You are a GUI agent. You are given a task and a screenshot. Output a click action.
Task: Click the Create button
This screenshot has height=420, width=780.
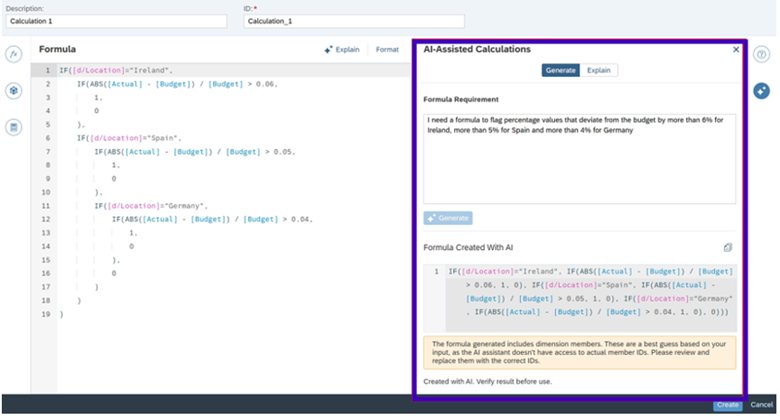coord(727,405)
